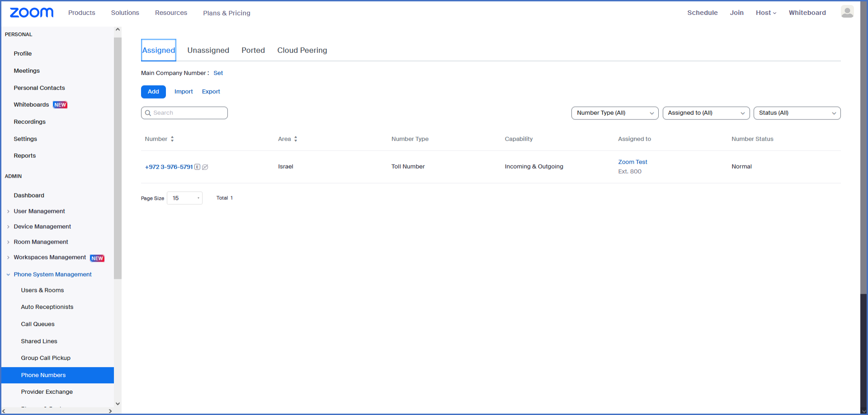Open the Resources menu
This screenshot has height=415, width=868.
(171, 13)
